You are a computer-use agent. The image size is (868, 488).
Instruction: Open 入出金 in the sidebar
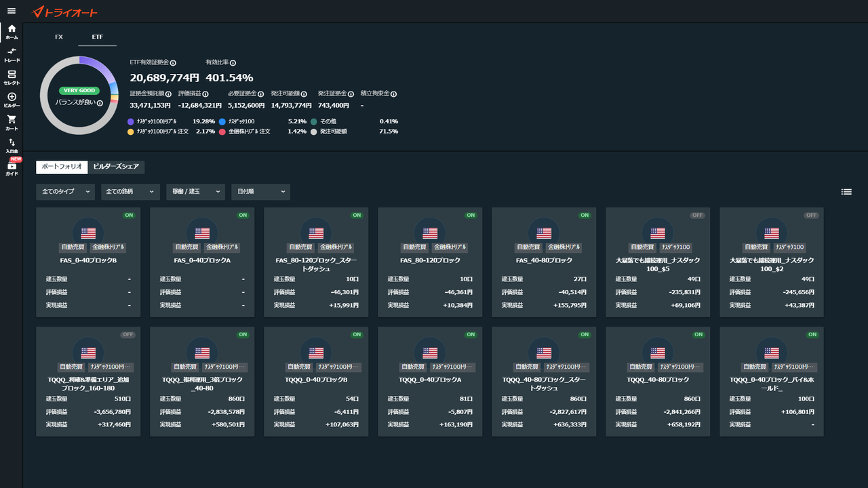[12, 146]
